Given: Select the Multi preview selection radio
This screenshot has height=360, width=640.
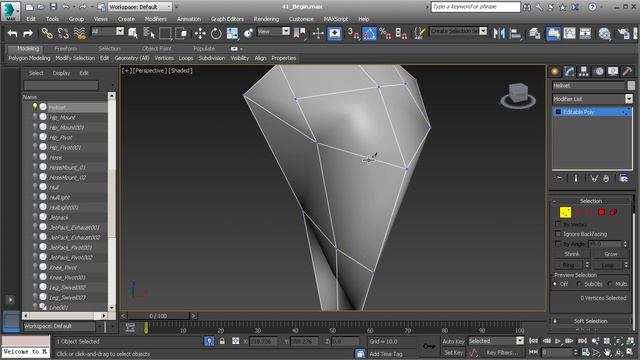Looking at the screenshot, I should (x=610, y=284).
